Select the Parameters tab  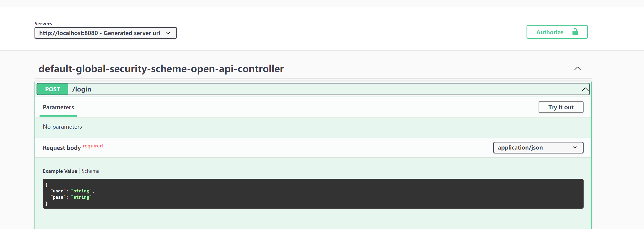pyautogui.click(x=58, y=107)
